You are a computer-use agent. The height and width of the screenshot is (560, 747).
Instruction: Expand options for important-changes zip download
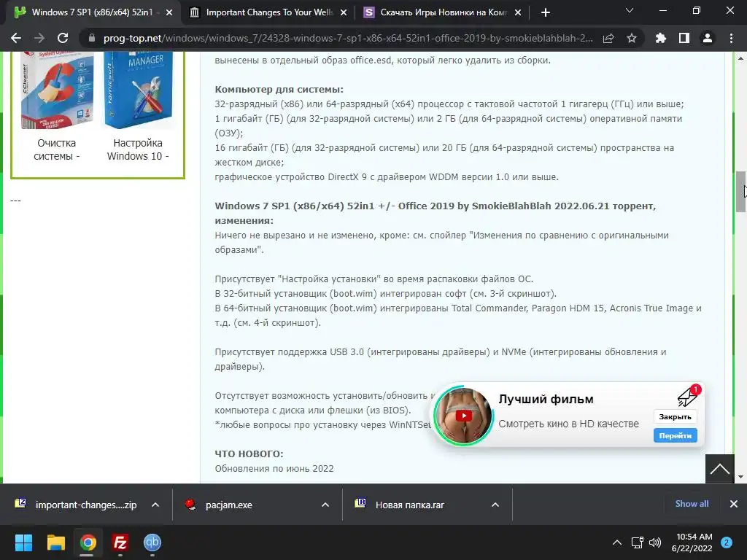(155, 505)
